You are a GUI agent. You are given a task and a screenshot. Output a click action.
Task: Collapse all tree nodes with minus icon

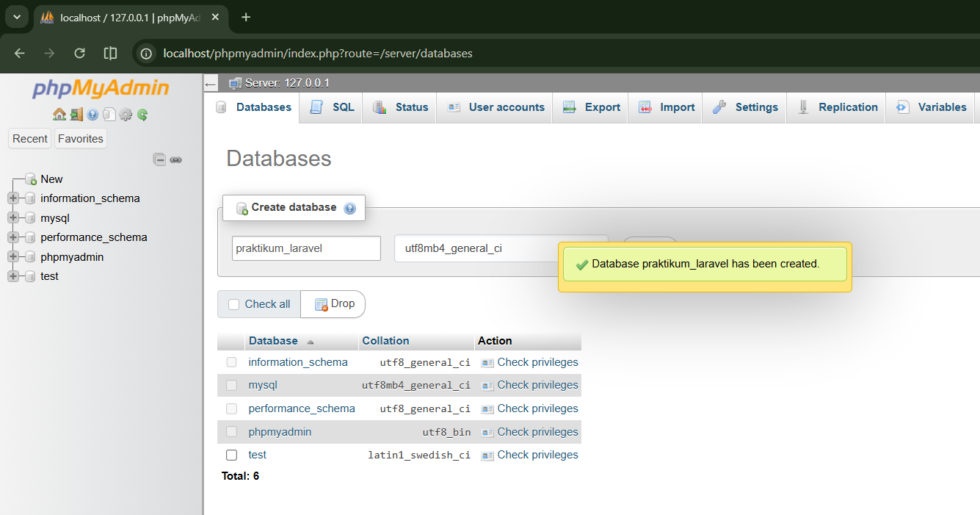tap(159, 159)
